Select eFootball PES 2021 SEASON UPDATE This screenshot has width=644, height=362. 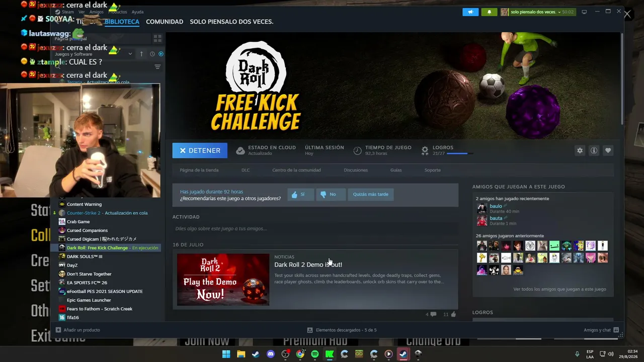point(106,292)
